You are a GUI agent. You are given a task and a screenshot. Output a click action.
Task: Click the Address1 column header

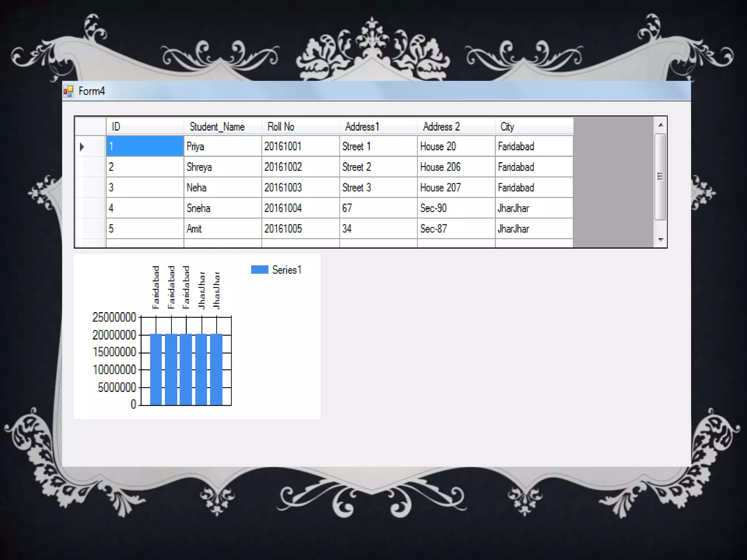[378, 127]
